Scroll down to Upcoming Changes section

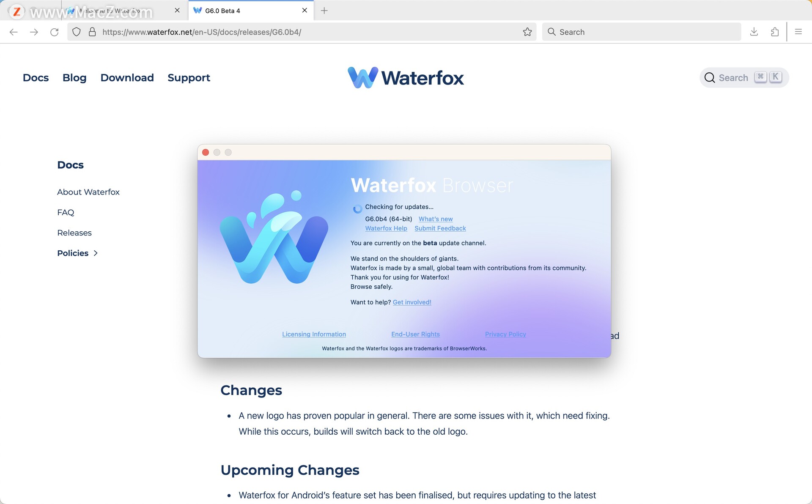[290, 470]
